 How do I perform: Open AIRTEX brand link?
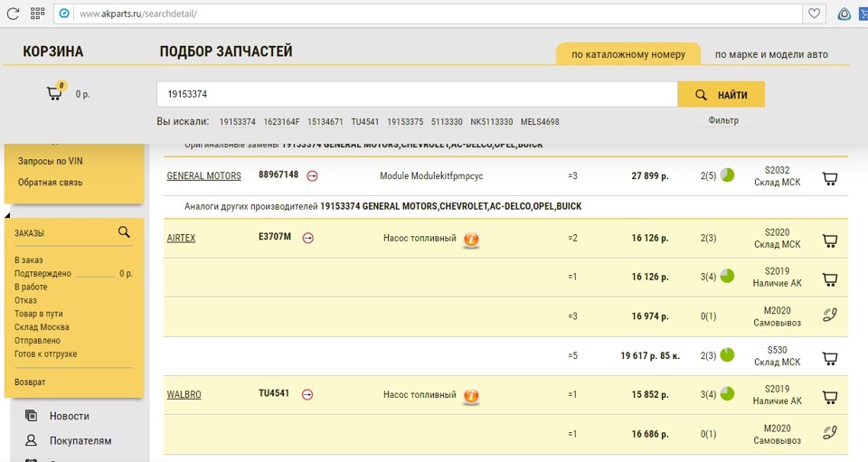(181, 239)
